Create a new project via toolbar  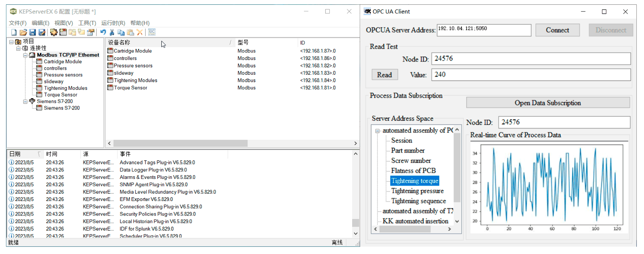[14, 32]
